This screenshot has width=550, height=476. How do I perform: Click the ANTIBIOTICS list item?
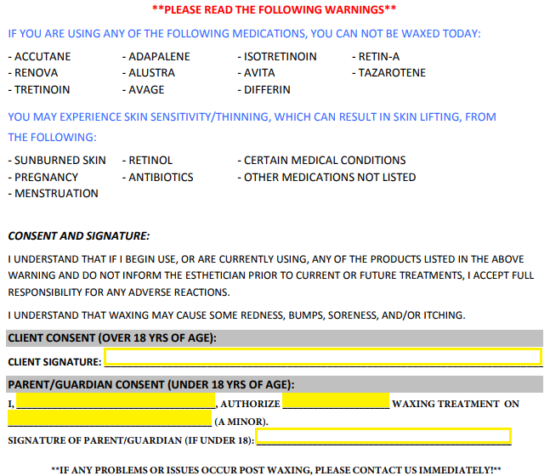coord(158,177)
